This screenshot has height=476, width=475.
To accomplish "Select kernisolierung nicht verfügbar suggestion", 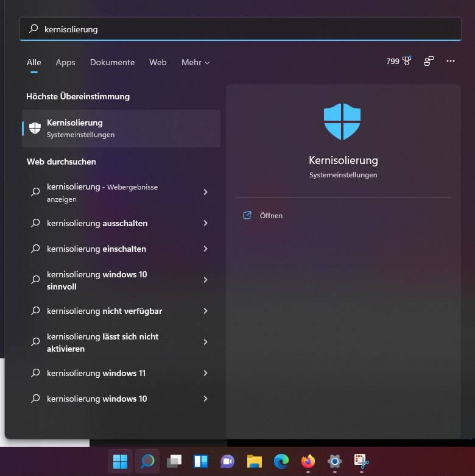I will pyautogui.click(x=121, y=311).
